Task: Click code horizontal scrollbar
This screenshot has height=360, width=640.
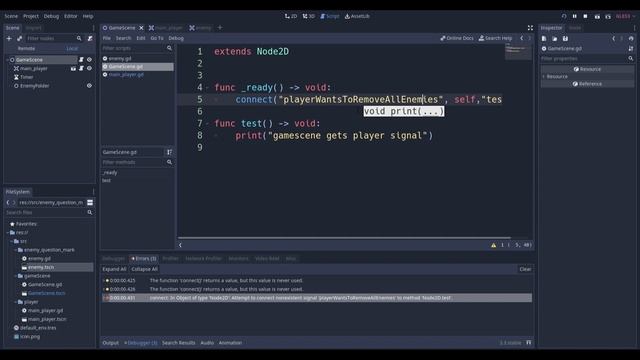Action: click(344, 237)
